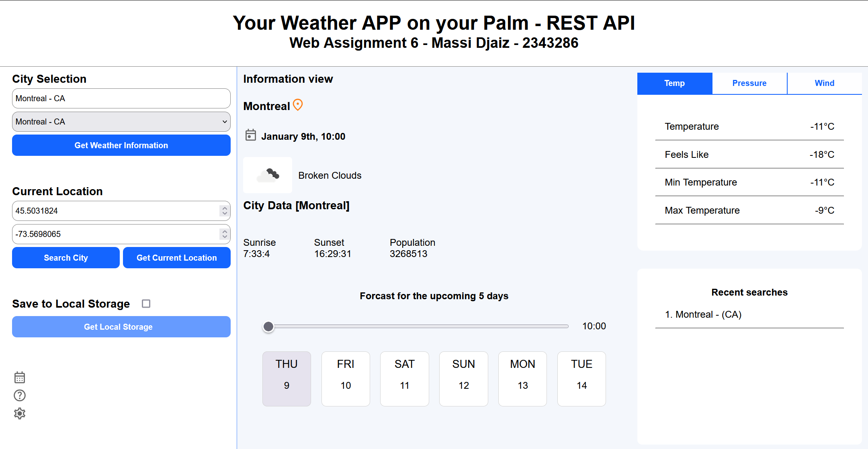Click the orange location pin beside Montreal
Viewport: 868px width, 449px height.
pyautogui.click(x=298, y=105)
